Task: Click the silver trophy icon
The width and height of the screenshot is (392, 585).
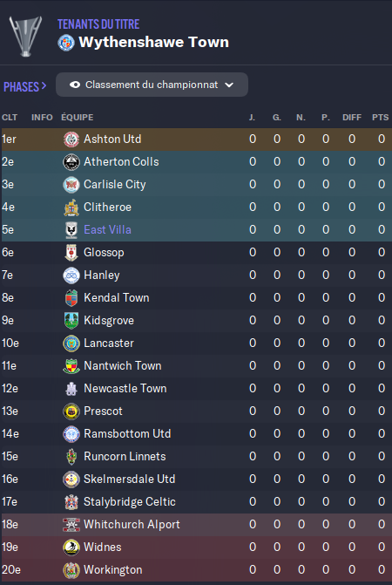Action: (26, 37)
